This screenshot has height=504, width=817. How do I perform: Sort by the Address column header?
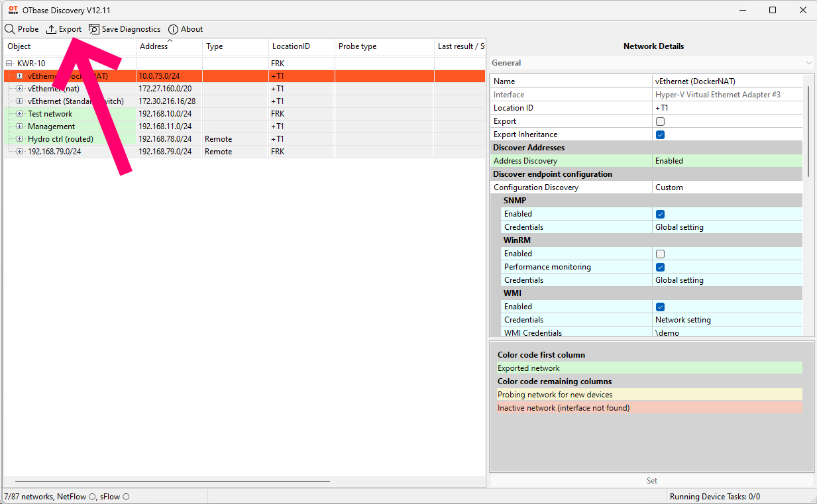[169, 46]
